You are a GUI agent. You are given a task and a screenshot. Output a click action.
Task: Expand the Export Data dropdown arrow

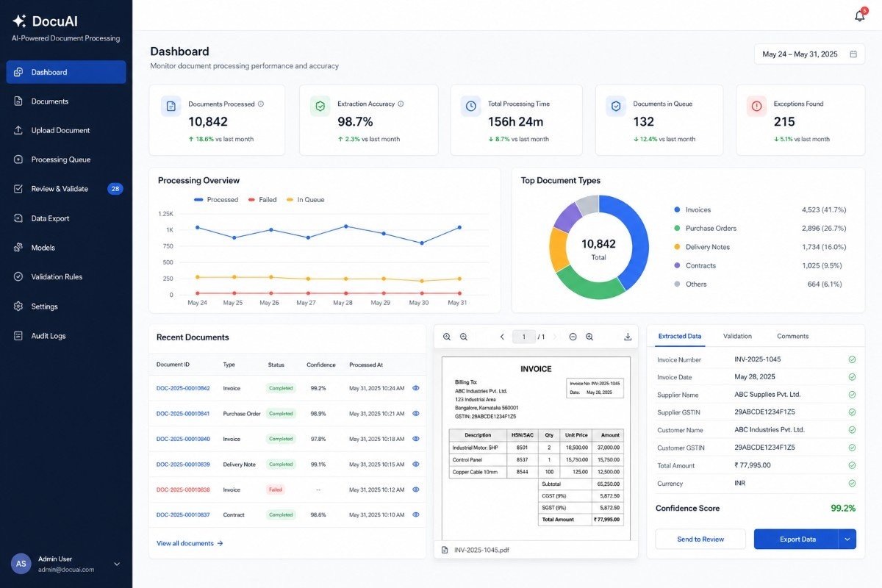click(x=847, y=539)
